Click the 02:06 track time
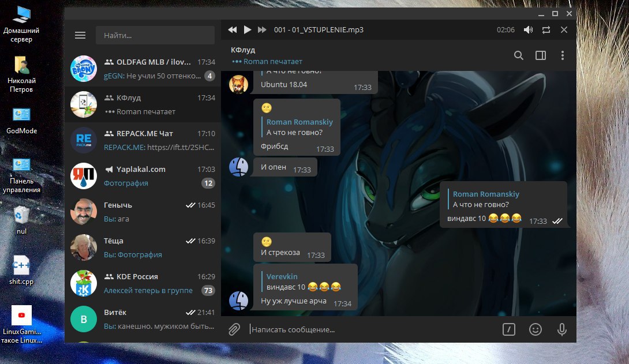629x364 pixels. click(506, 29)
